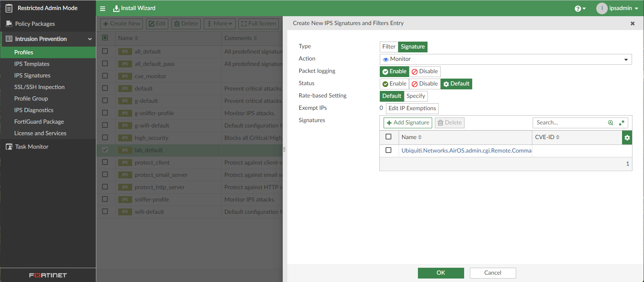Open IPS Templates in sidebar
This screenshot has width=644, height=282.
[32, 64]
